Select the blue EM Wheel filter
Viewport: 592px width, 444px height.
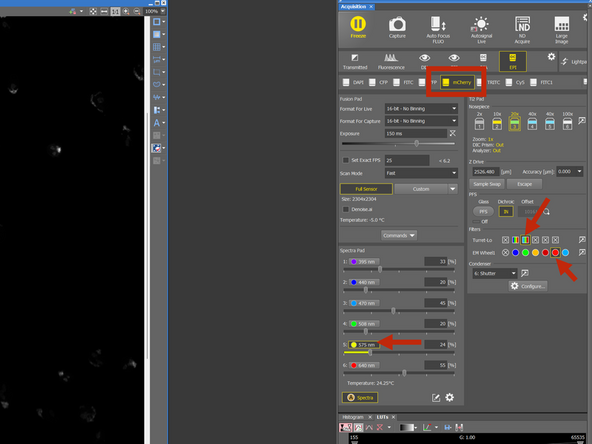tap(515, 253)
